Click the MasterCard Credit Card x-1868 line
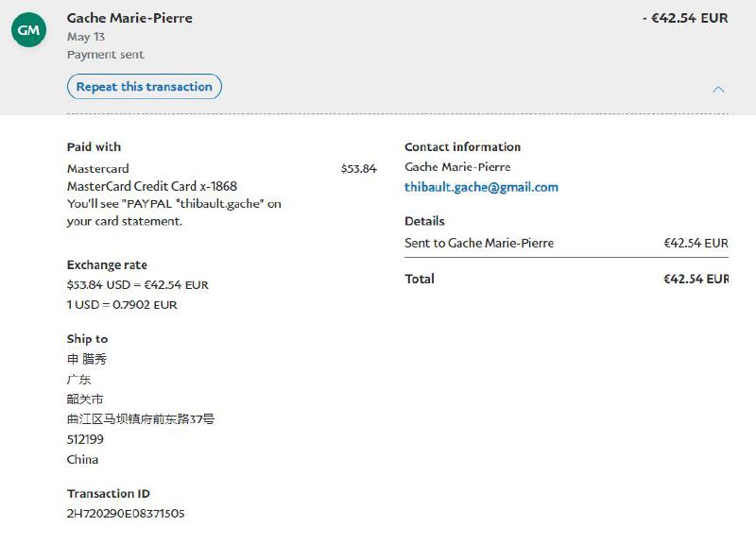This screenshot has height=544, width=756. pyautogui.click(x=151, y=186)
